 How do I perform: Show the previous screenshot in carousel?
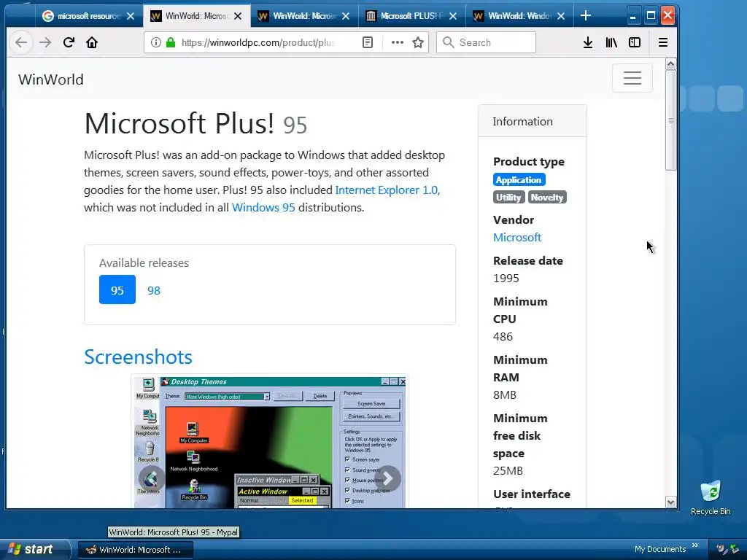[x=151, y=478]
